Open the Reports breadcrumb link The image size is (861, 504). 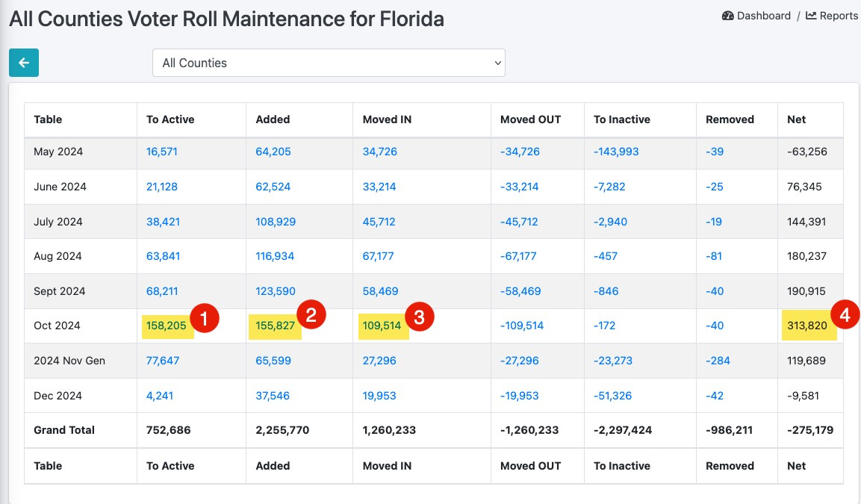pyautogui.click(x=831, y=16)
